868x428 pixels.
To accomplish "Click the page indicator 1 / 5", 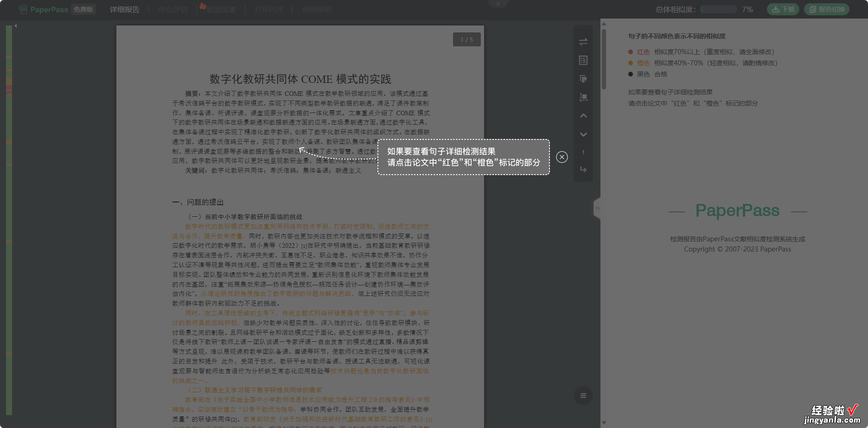I will click(x=466, y=39).
